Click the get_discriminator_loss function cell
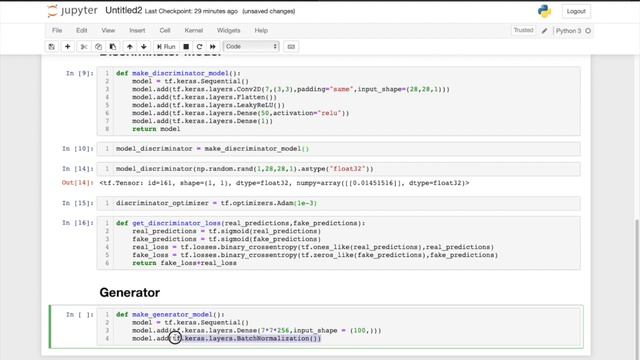The image size is (640, 360). tap(338, 243)
